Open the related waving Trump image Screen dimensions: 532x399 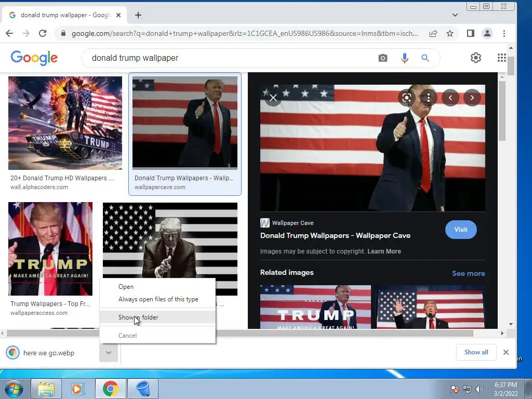[x=431, y=307]
